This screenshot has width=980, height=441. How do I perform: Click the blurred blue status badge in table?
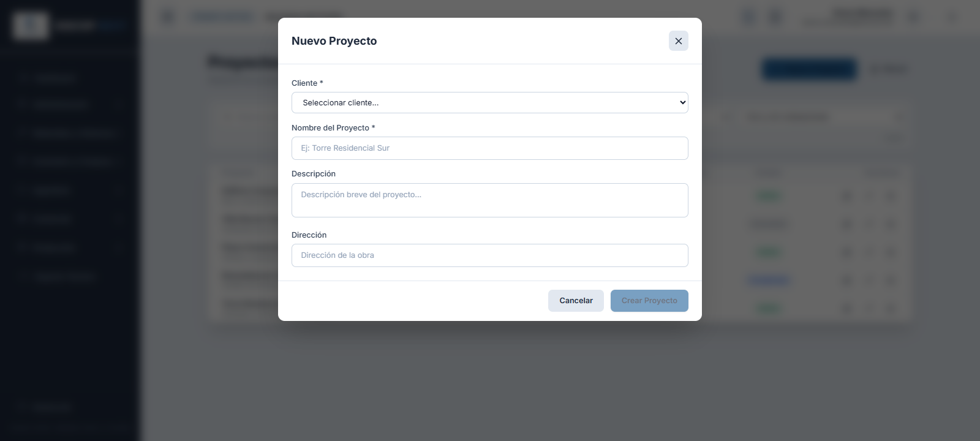coord(769,281)
